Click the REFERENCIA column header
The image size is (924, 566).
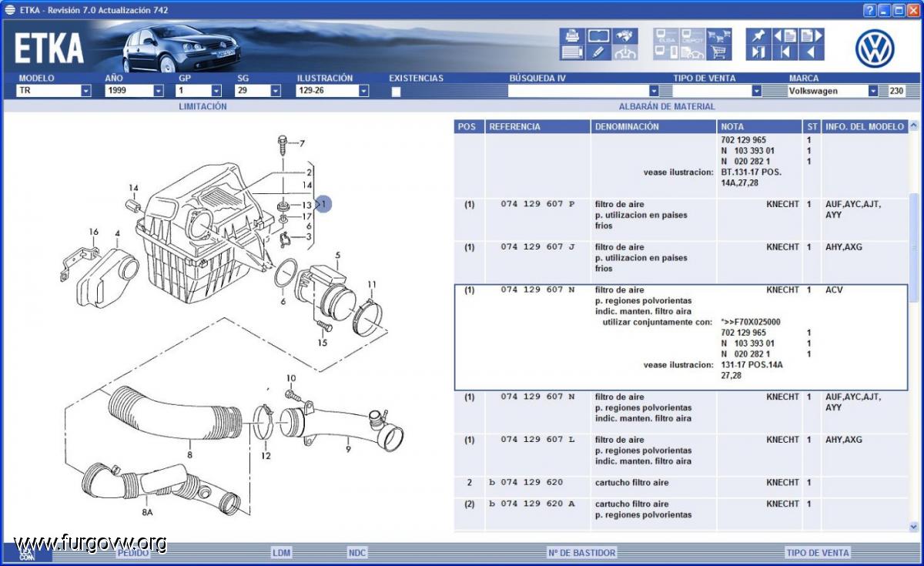(537, 126)
